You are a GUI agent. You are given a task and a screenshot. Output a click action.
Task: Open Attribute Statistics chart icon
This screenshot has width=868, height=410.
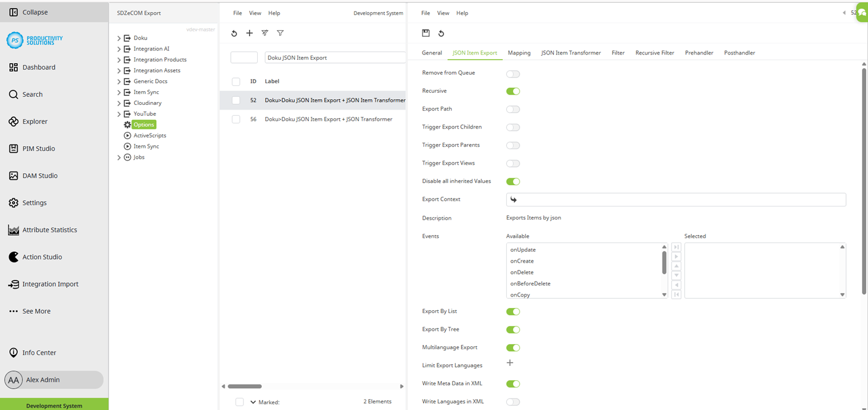coord(13,230)
